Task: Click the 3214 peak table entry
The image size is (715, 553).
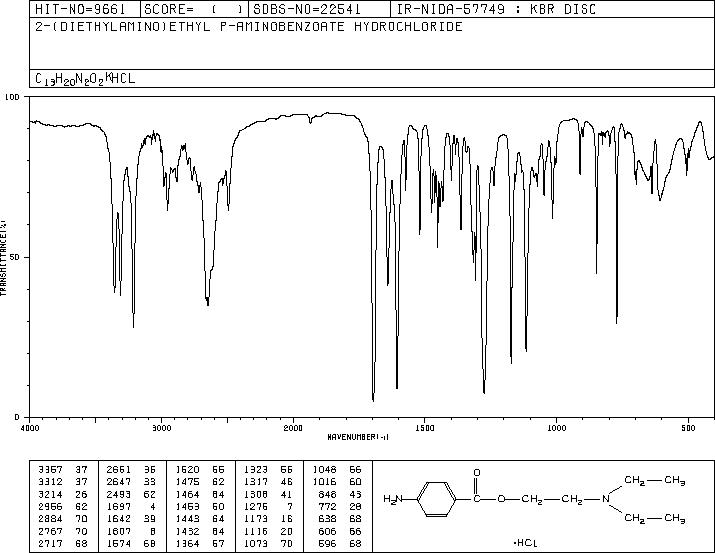Action: click(63, 494)
